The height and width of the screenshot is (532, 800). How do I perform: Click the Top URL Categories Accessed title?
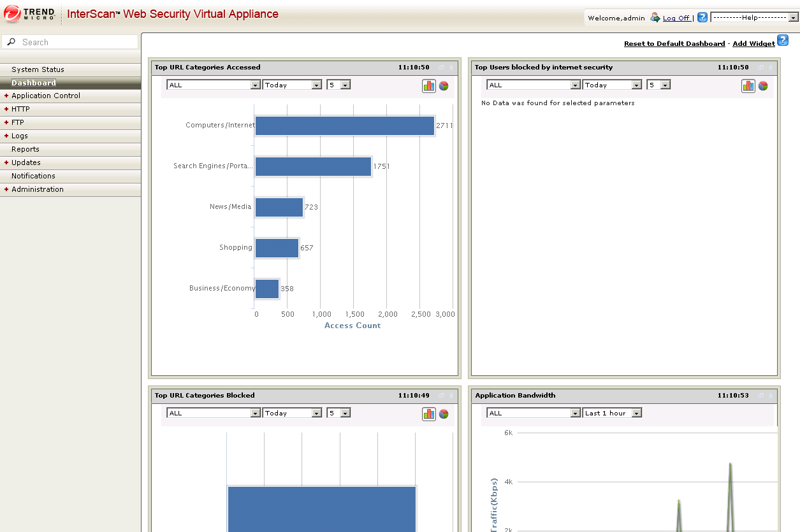[x=207, y=67]
